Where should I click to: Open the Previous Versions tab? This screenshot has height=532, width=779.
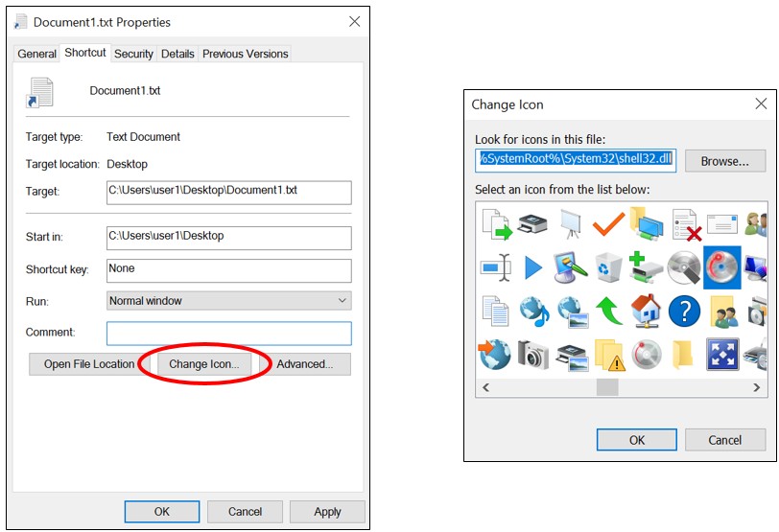(245, 54)
